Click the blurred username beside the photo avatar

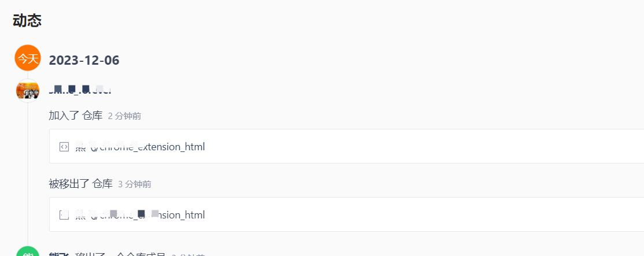click(x=80, y=90)
